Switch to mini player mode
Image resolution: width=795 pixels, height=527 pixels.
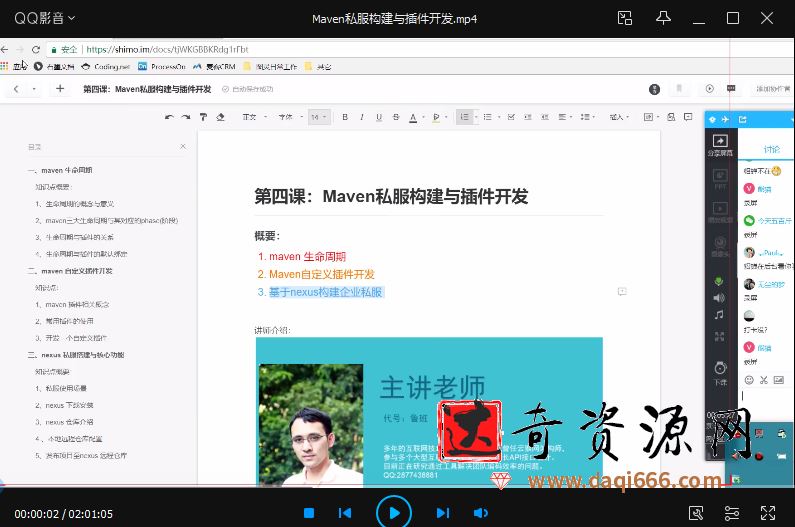tap(625, 18)
